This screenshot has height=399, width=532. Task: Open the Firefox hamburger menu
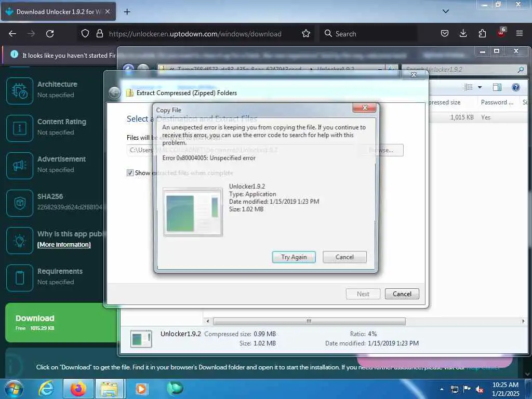(520, 33)
